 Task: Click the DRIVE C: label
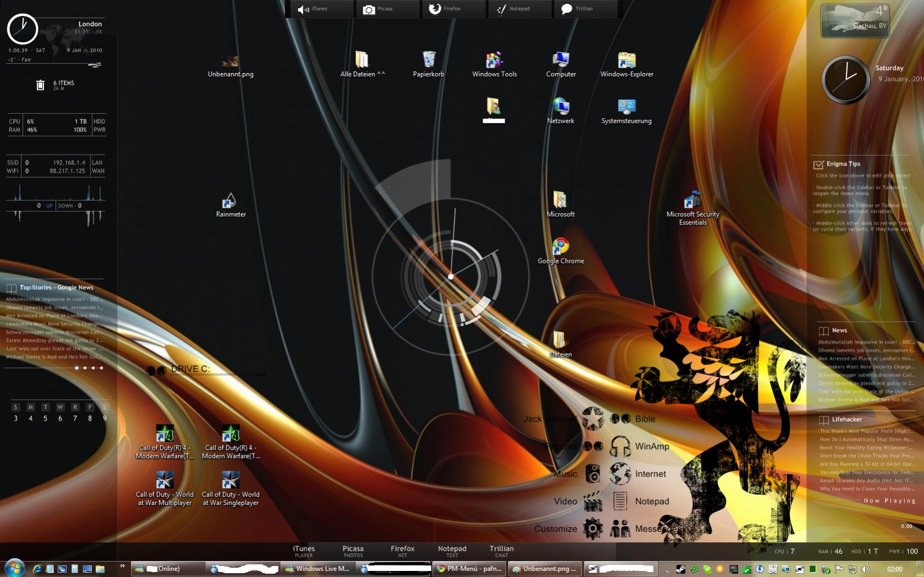(x=190, y=369)
